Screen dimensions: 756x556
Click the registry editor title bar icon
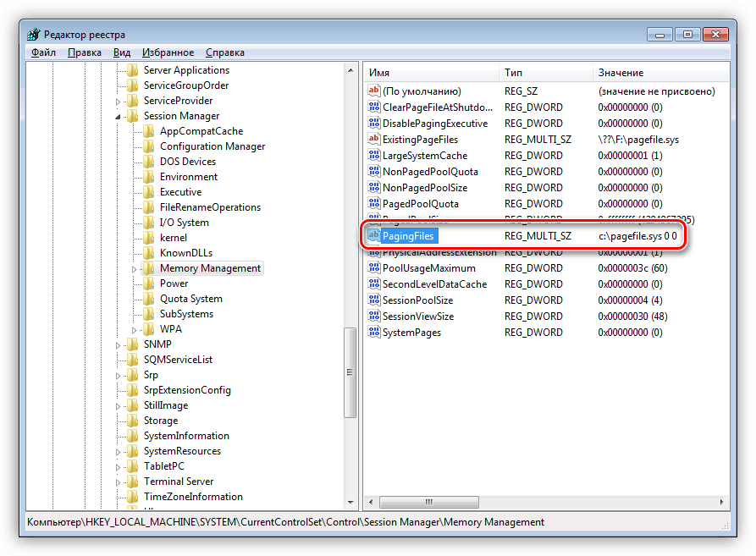click(x=34, y=34)
